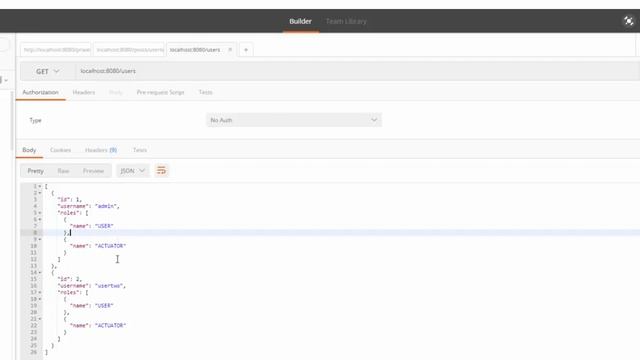
Task: Collapse the fold arrow at line 2
Action: click(40, 193)
